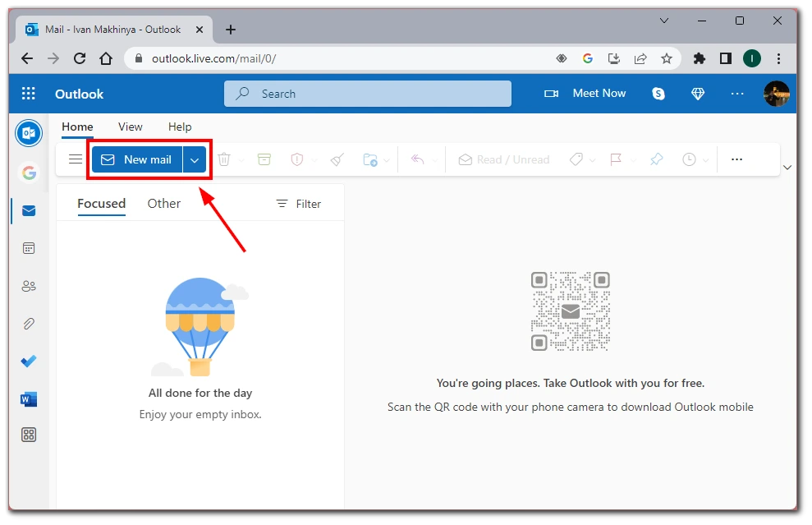Open Mail in the left sidebar
This screenshot has height=525, width=812.
[x=29, y=211]
